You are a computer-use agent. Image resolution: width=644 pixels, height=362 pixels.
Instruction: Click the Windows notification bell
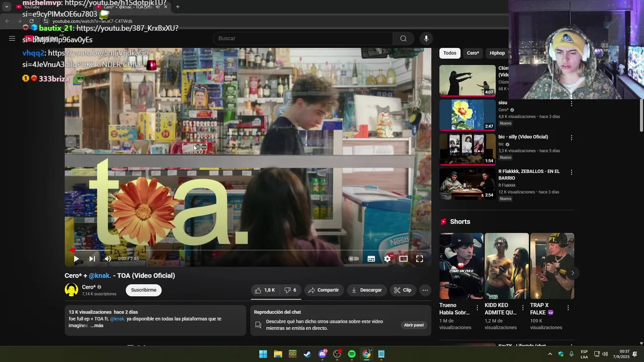pyautogui.click(x=635, y=354)
